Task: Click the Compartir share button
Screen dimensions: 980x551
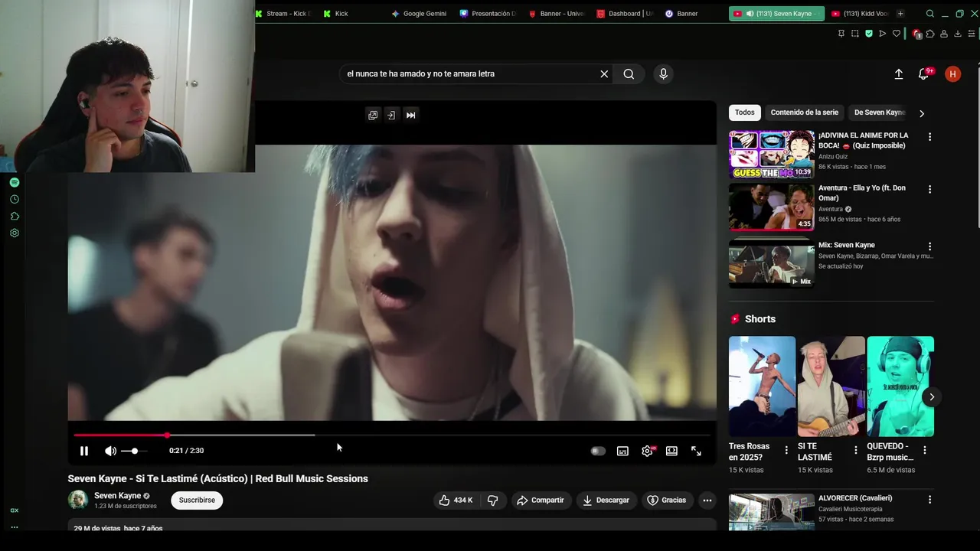Action: [541, 500]
